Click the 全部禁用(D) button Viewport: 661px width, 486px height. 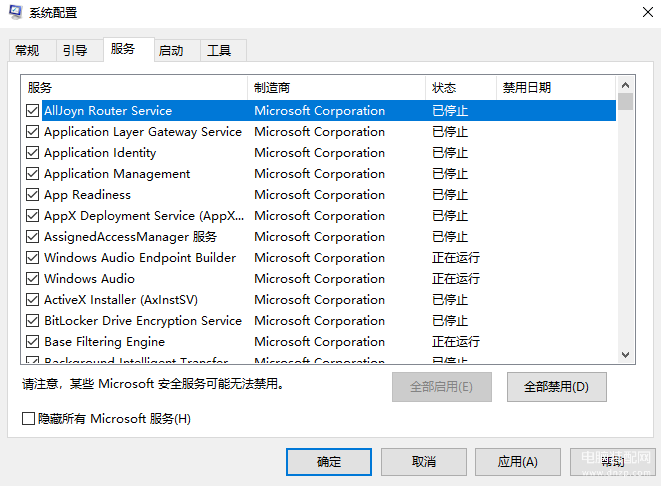click(556, 387)
